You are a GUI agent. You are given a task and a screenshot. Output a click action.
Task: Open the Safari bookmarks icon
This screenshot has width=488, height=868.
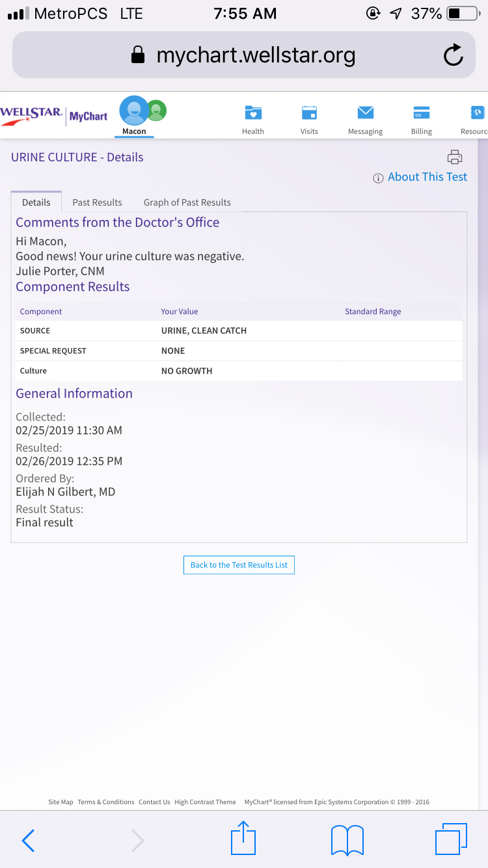[x=347, y=839]
